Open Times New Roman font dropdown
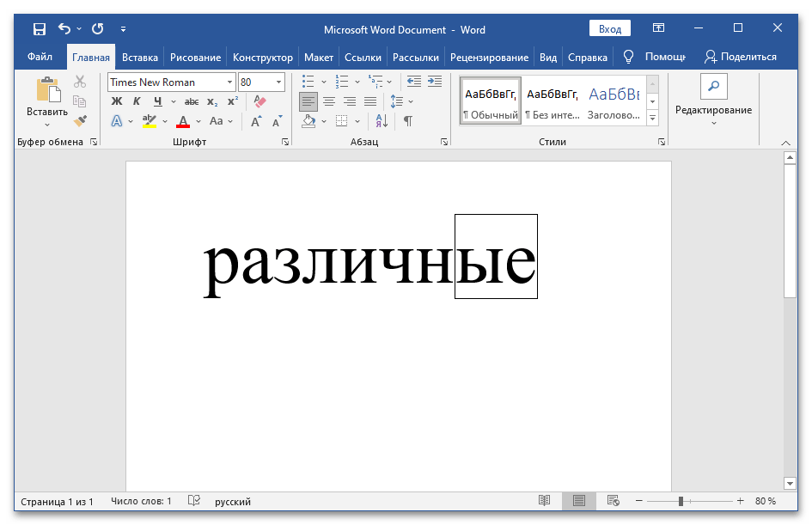 click(x=229, y=82)
